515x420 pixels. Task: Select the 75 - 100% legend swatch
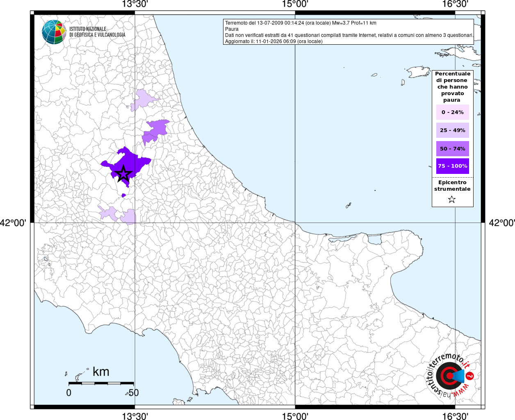pyautogui.click(x=452, y=166)
